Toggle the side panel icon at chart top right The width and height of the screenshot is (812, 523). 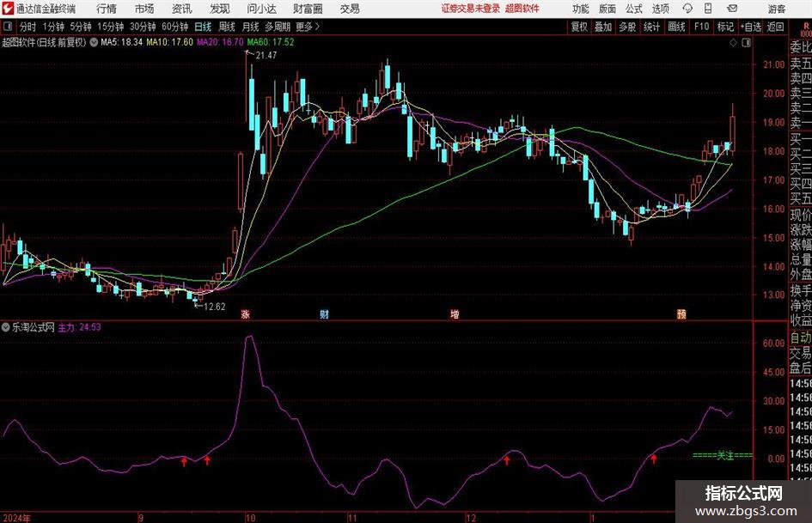point(746,43)
